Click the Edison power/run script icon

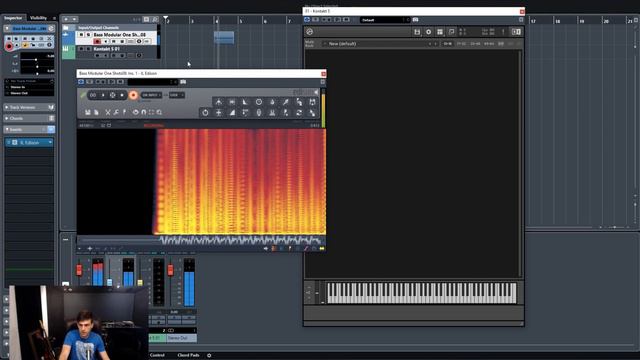(x=205, y=113)
